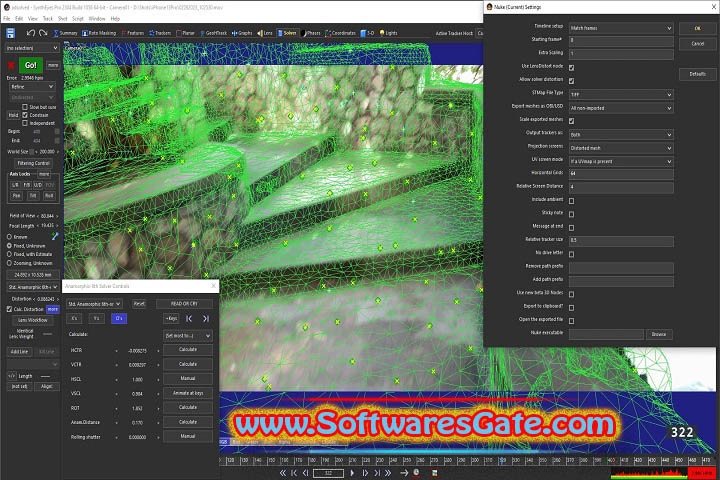Toggle the Independent checkbox
This screenshot has height=480, width=720.
click(x=25, y=123)
